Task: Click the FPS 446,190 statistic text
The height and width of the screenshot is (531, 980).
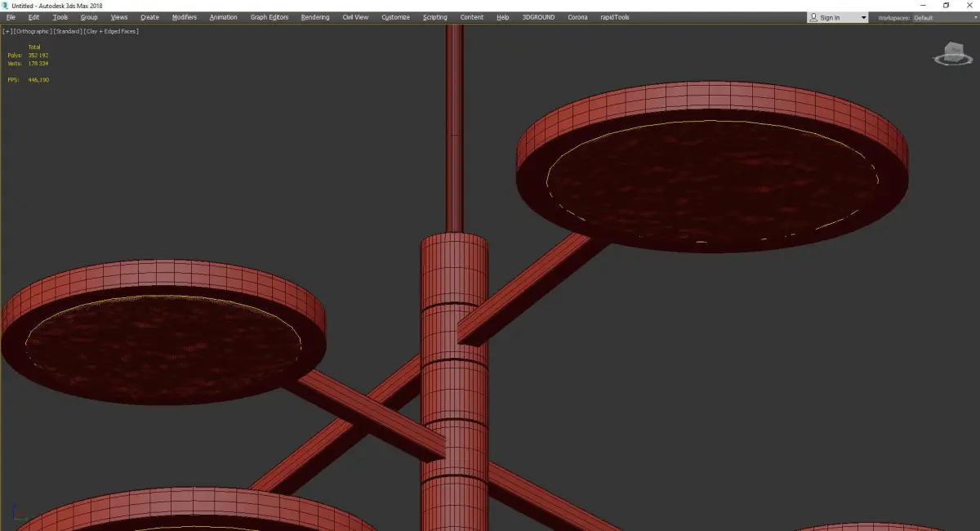Action: [28, 79]
